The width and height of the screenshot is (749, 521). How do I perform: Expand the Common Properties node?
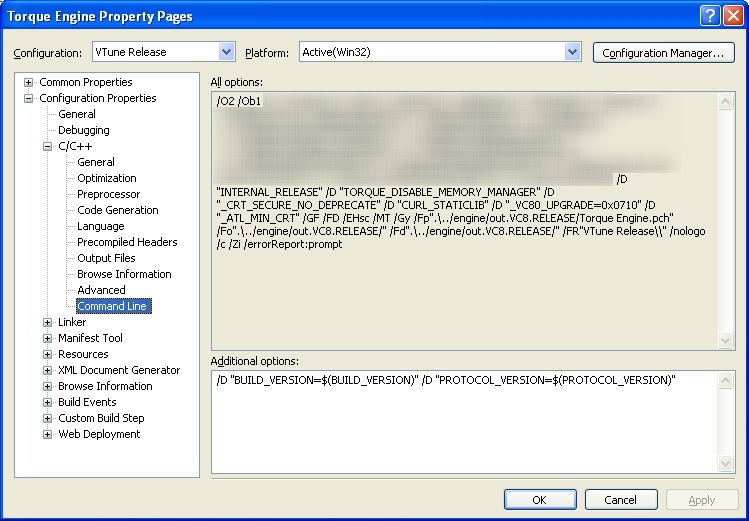[29, 82]
